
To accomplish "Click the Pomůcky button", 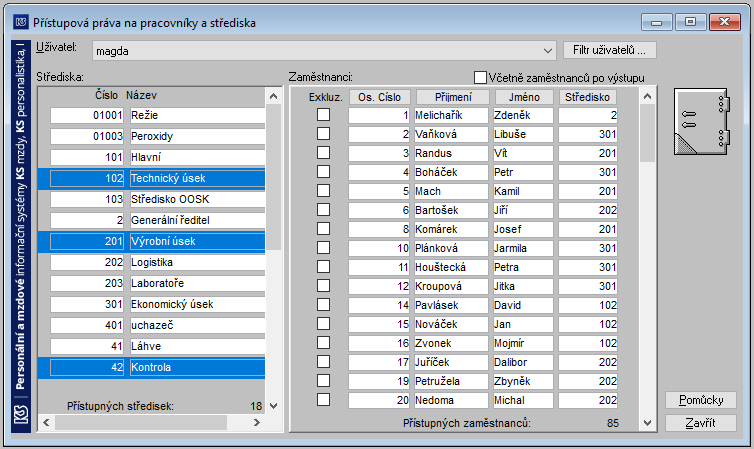I will click(x=701, y=400).
